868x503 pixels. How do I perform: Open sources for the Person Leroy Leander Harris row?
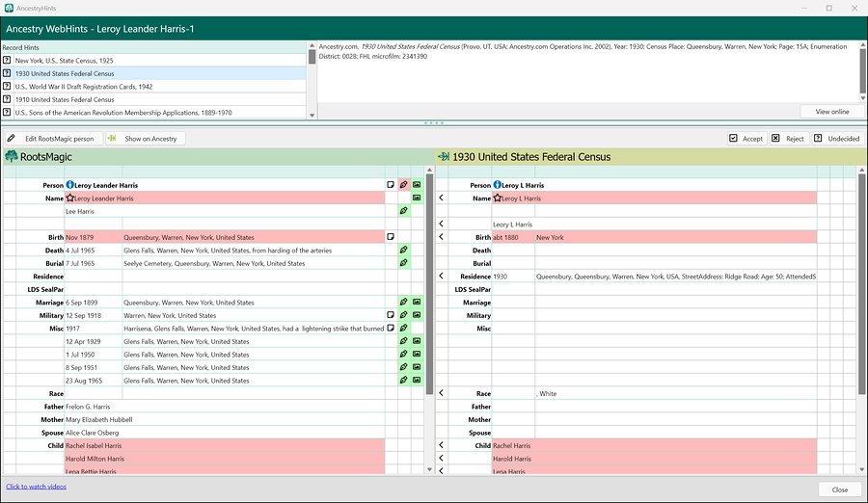coord(404,185)
